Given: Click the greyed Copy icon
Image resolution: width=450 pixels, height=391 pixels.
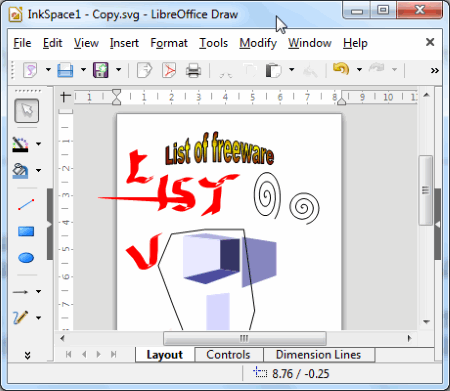Looking at the screenshot, I should point(249,70).
